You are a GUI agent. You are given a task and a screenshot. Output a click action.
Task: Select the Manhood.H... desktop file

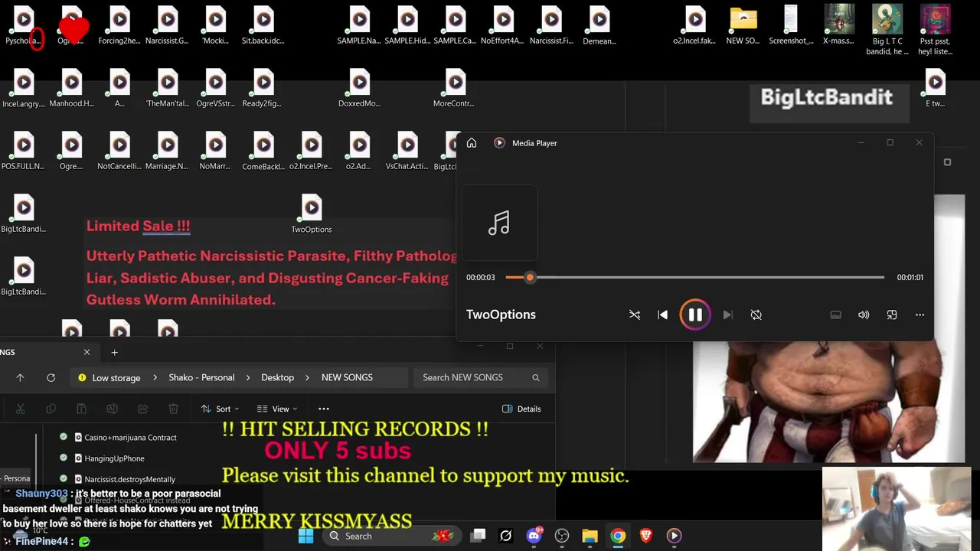click(72, 88)
